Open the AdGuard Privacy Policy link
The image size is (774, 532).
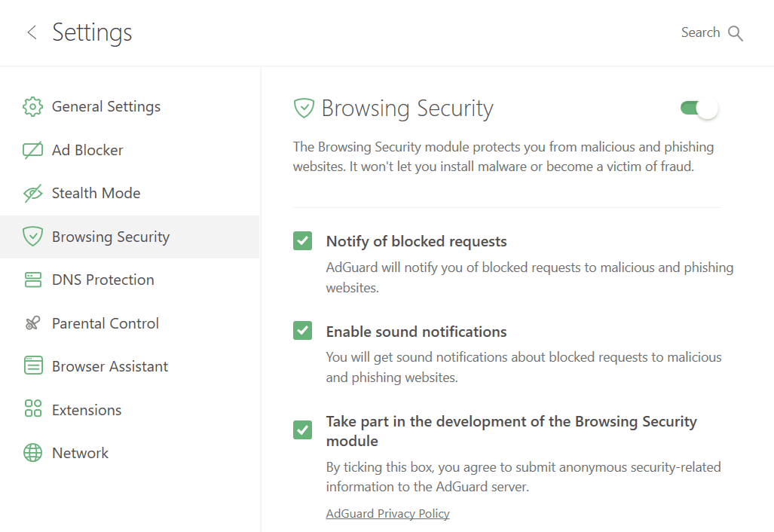[x=387, y=514]
